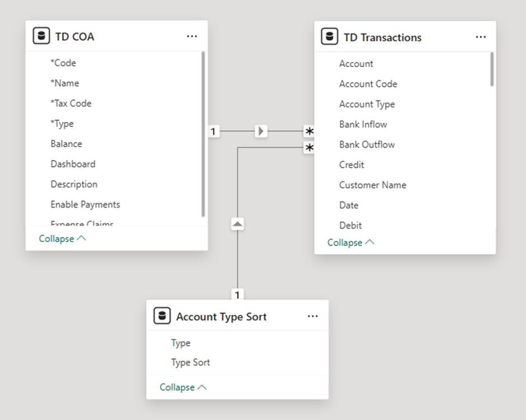Screen dimensions: 526x420
Task: Click the TD Transactions database icon
Action: [330, 37]
